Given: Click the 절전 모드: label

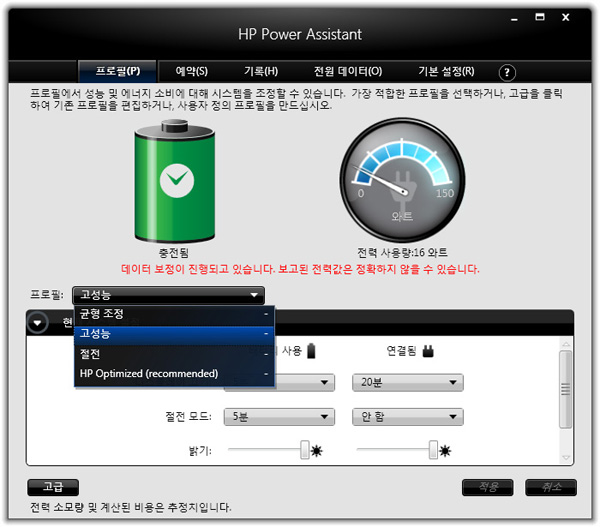Looking at the screenshot, I should click(188, 417).
